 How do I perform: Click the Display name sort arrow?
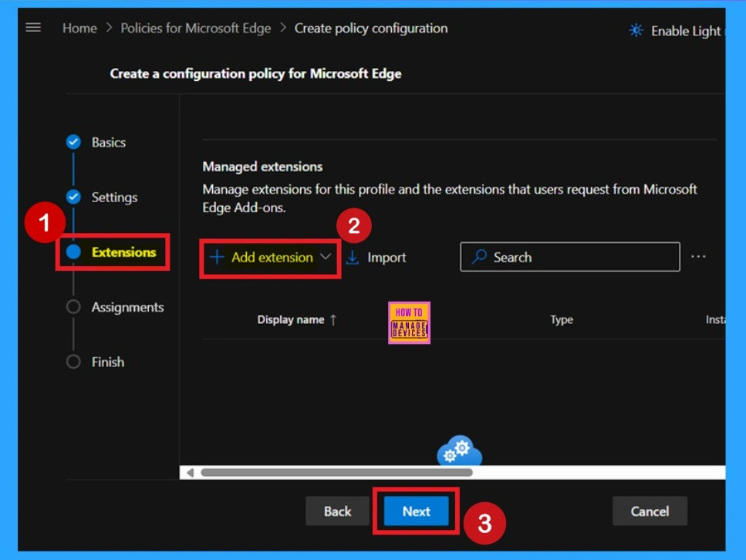coord(333,320)
